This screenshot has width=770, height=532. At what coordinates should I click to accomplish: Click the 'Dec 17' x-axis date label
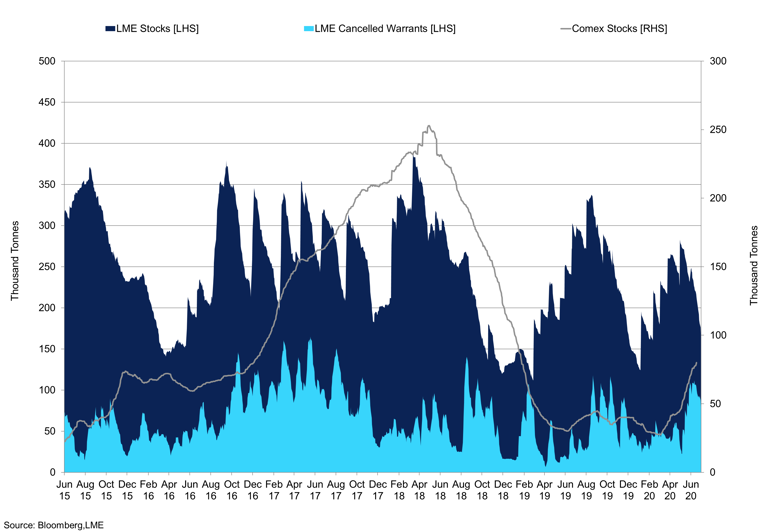(x=377, y=488)
